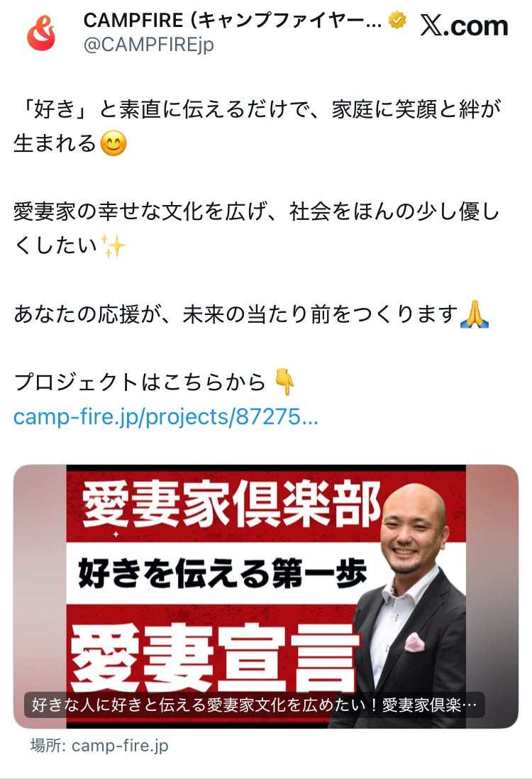Click the smiling face emoji

pyautogui.click(x=113, y=143)
